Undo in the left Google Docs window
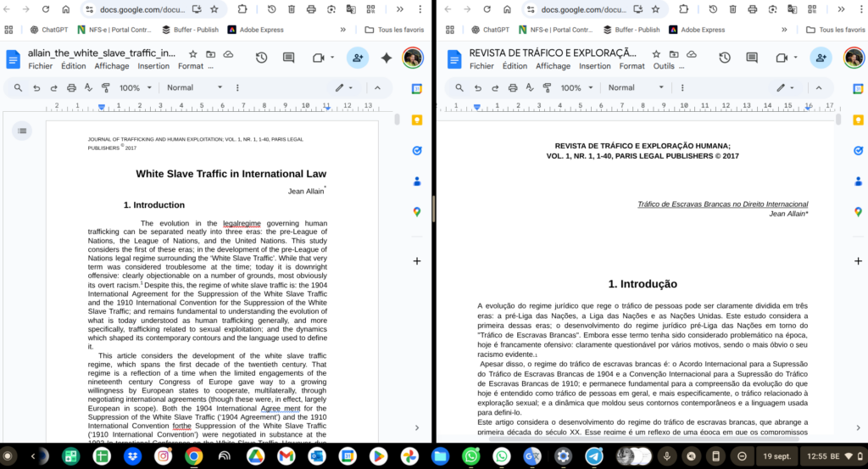 pyautogui.click(x=36, y=87)
